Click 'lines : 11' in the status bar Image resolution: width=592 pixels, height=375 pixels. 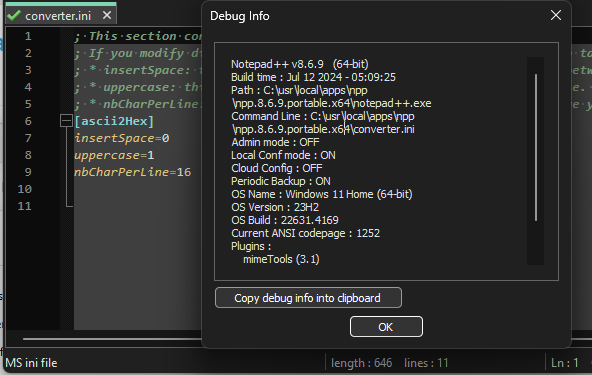(426, 363)
